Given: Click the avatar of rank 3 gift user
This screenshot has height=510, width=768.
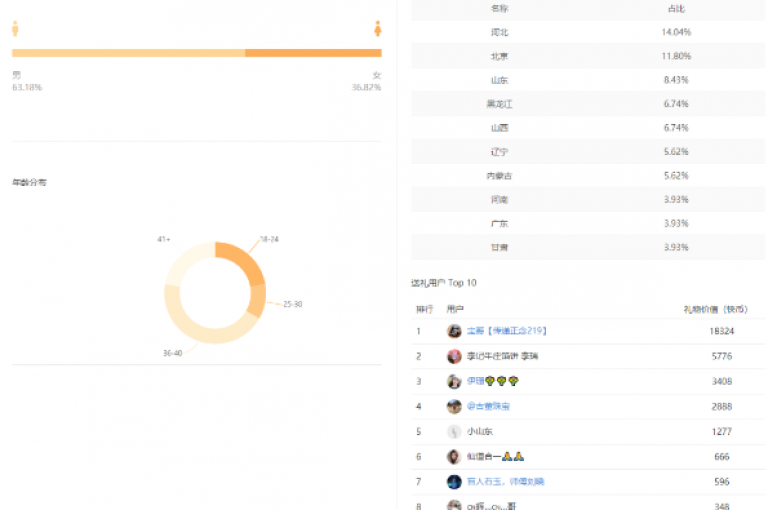Looking at the screenshot, I should tap(454, 381).
